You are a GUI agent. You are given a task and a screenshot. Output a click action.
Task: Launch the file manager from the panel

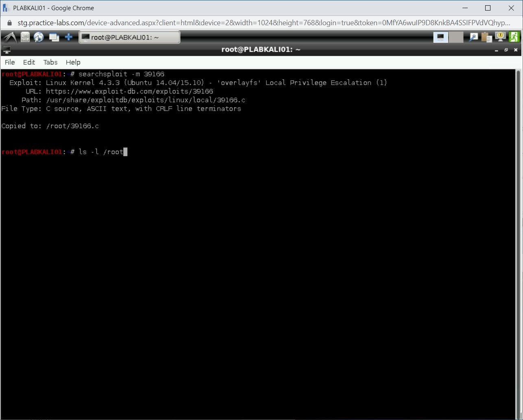click(25, 37)
